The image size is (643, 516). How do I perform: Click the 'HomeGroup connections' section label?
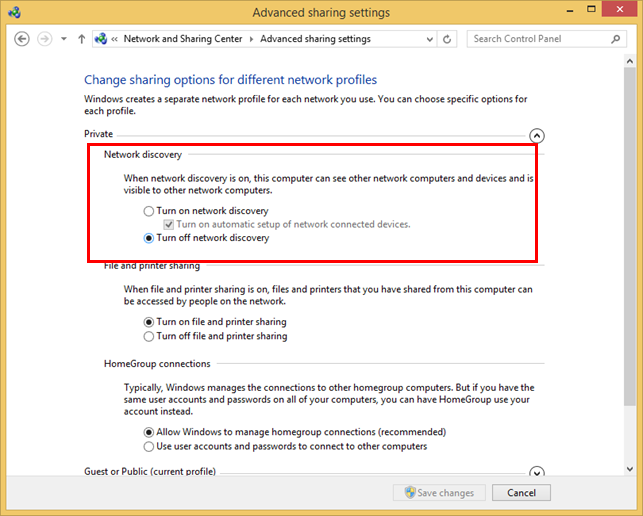[157, 364]
